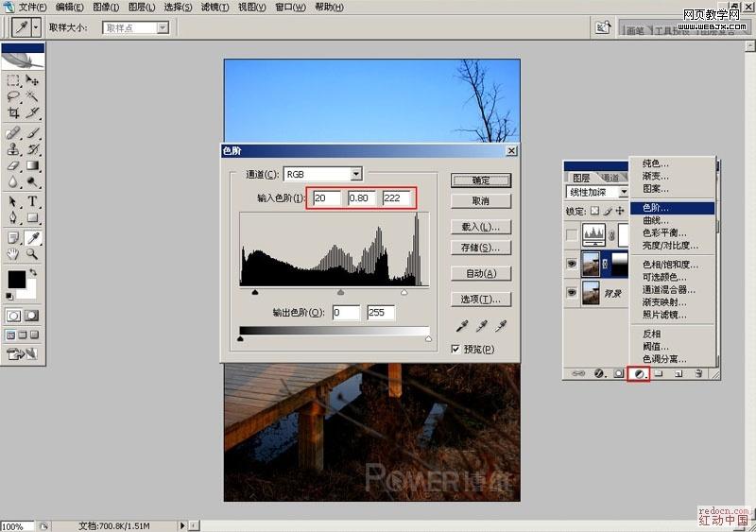
Task: Click the black point eyedropper in Levels dialog
Action: [x=462, y=327]
